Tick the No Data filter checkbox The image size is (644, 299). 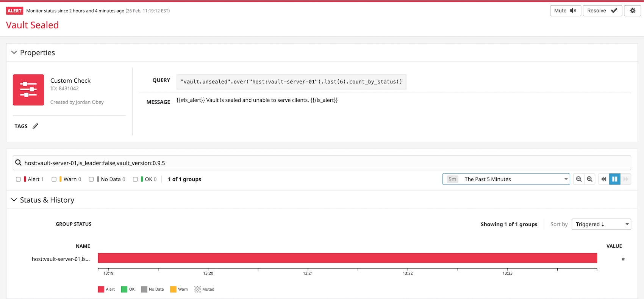[91, 179]
